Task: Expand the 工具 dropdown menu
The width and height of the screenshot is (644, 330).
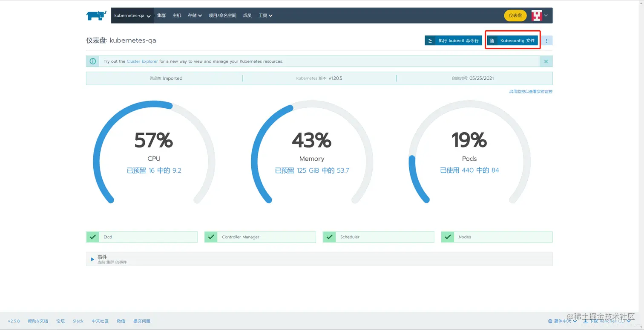Action: (x=265, y=16)
